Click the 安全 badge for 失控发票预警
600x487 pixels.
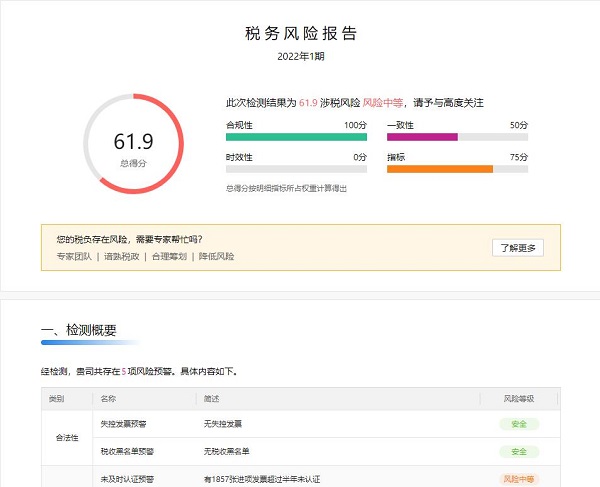(x=519, y=424)
